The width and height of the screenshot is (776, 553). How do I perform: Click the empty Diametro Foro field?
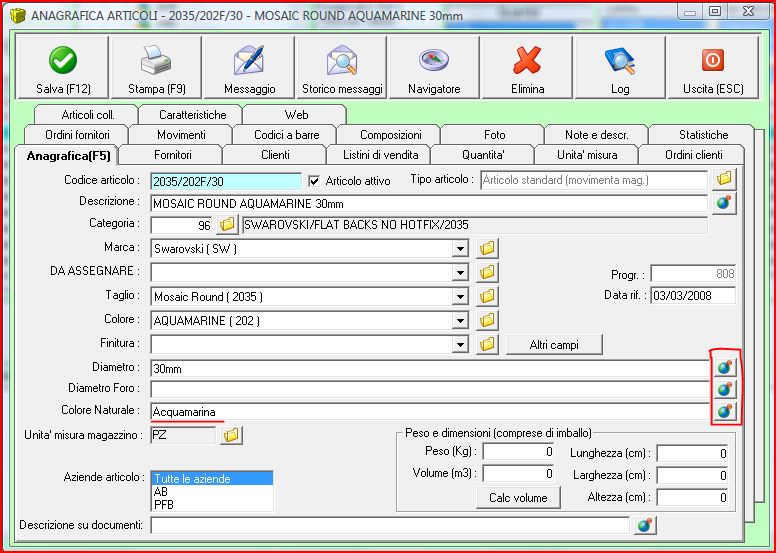point(430,390)
